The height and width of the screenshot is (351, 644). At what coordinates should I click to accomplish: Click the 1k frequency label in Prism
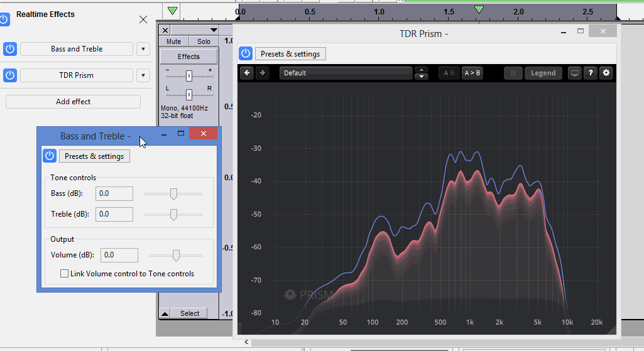click(x=469, y=322)
